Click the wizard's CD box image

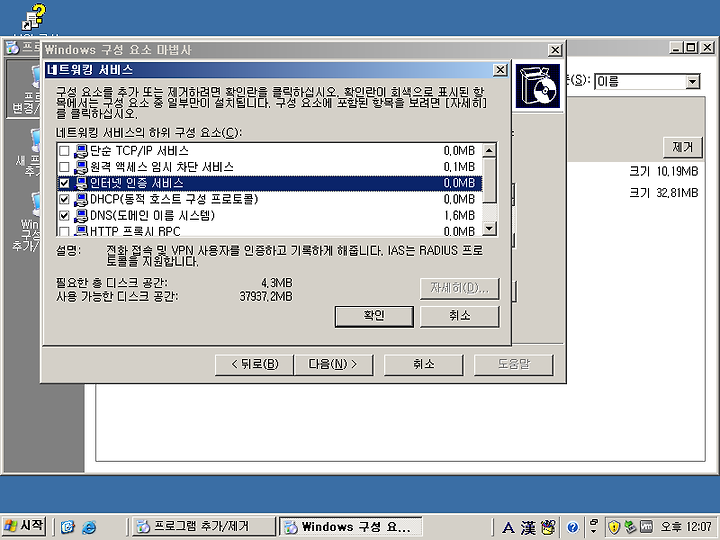(538, 86)
